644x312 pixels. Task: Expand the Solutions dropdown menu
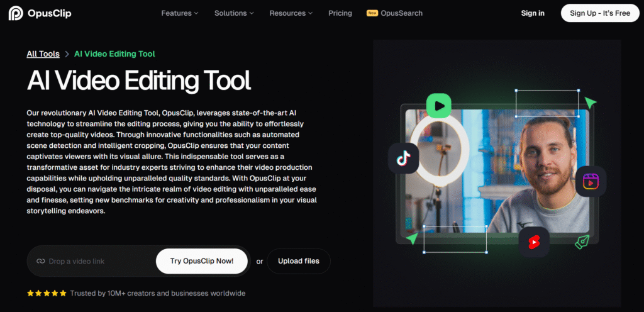click(234, 13)
